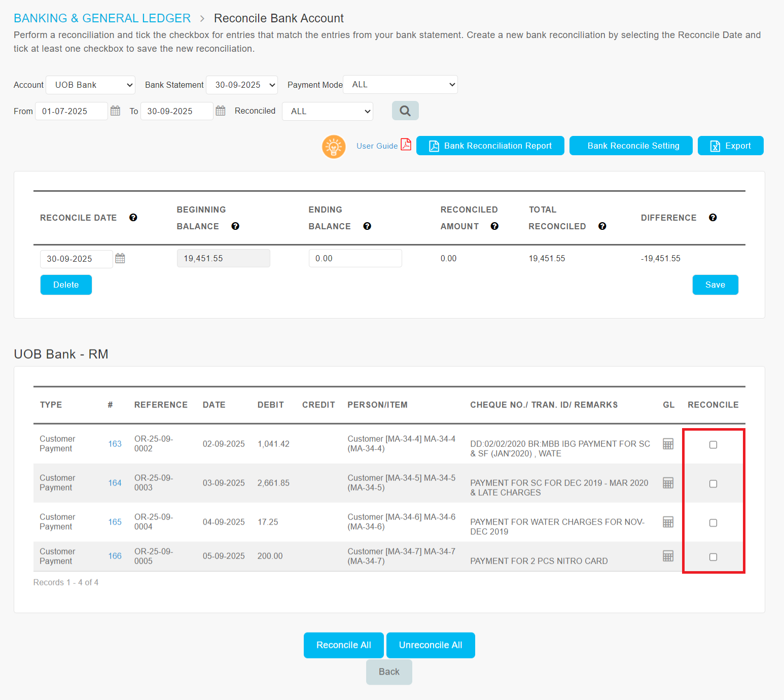This screenshot has height=700, width=784.
Task: Click GL ledger icon for OR-25-09-0005 row
Action: (x=668, y=556)
